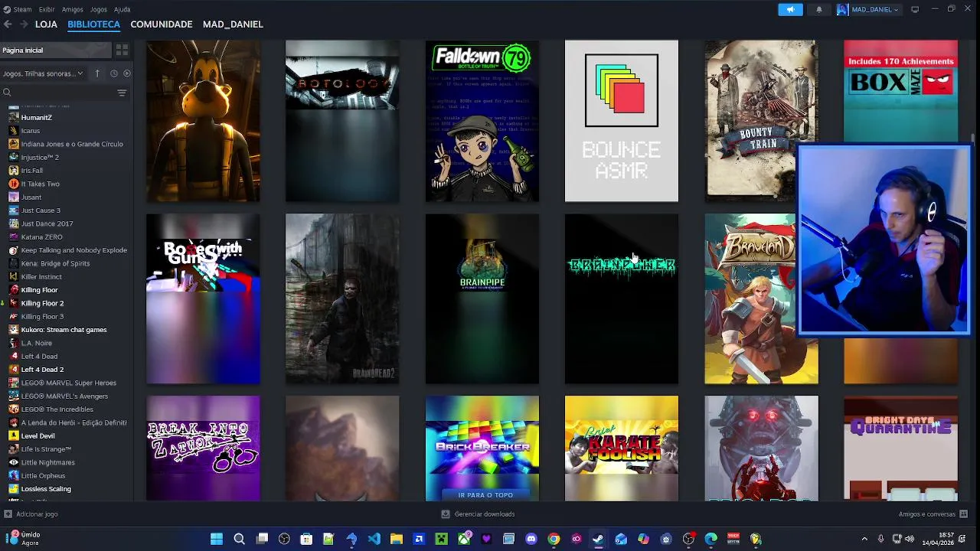980x551 pixels.
Task: Open Gerenciar downloads
Action: click(479, 514)
